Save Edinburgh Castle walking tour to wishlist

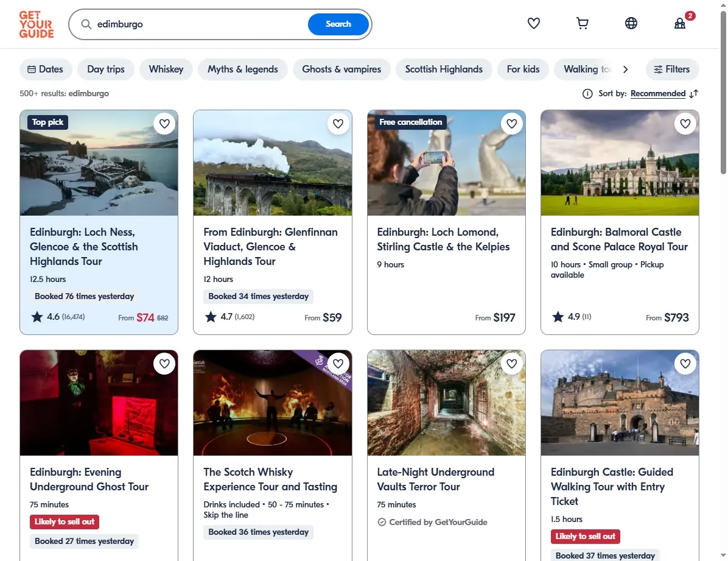coord(685,364)
